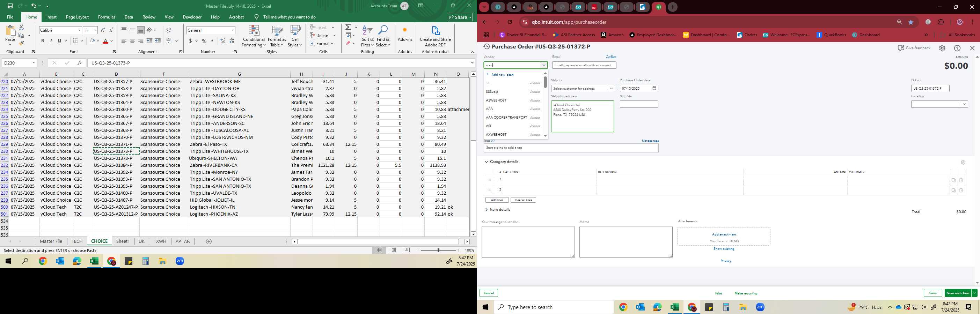Viewport: 980px width, 314px height.
Task: Toggle Align Left in Excel ribbon
Action: coord(124,41)
